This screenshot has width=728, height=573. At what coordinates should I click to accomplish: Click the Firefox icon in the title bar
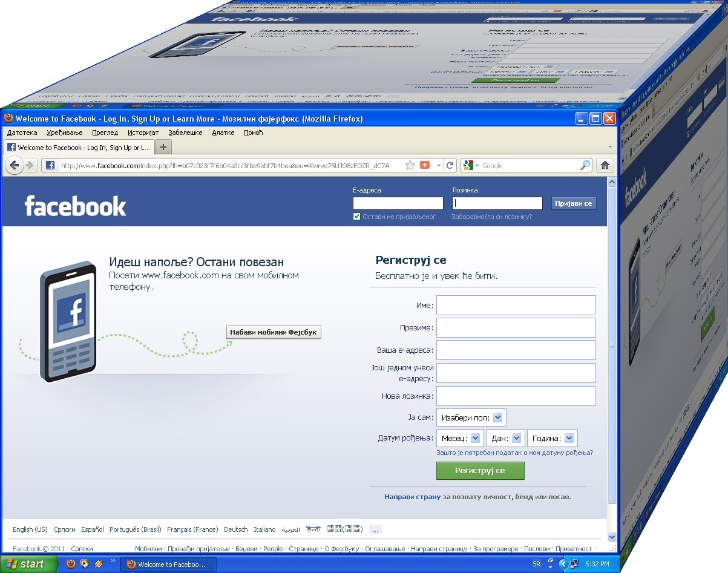pyautogui.click(x=8, y=119)
